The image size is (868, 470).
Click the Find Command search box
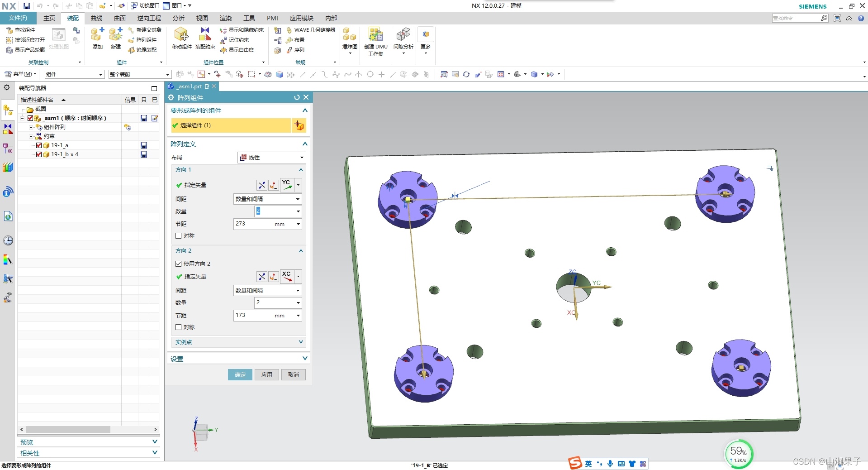coord(796,18)
